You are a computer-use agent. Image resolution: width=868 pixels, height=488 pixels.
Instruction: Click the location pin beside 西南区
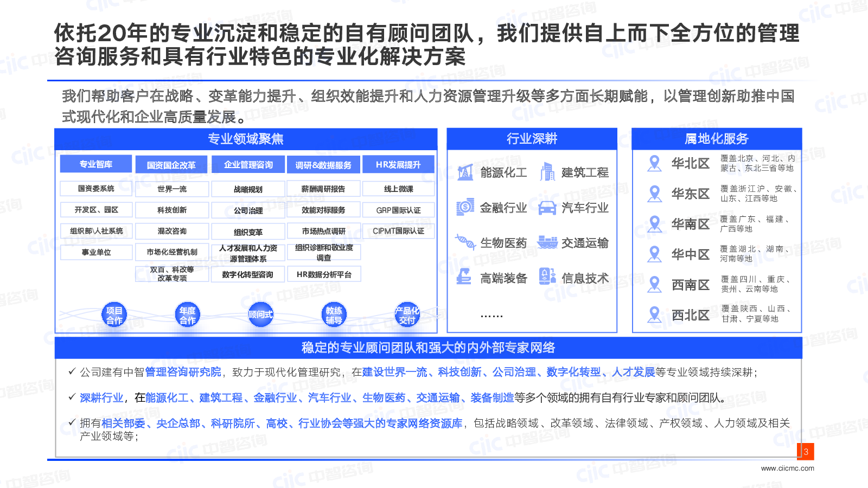click(655, 285)
